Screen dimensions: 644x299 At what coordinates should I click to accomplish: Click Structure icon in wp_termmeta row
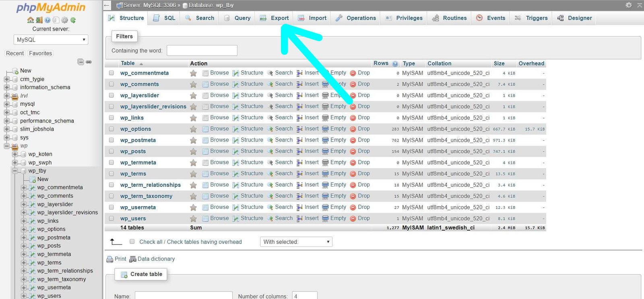236,163
